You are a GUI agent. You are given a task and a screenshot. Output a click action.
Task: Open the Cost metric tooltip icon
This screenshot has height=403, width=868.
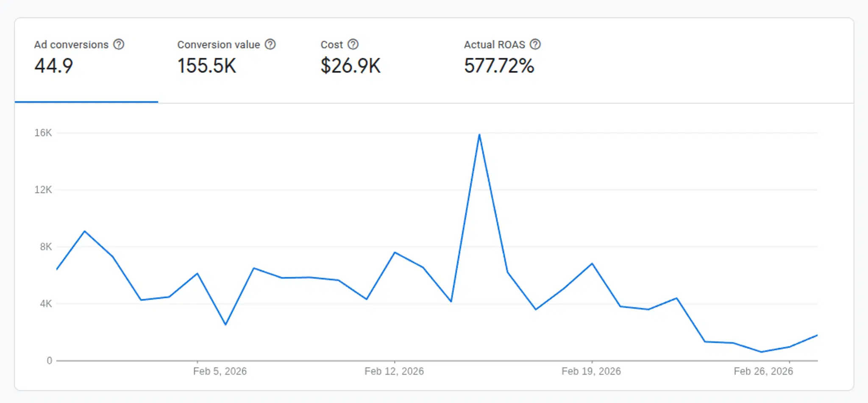click(352, 44)
